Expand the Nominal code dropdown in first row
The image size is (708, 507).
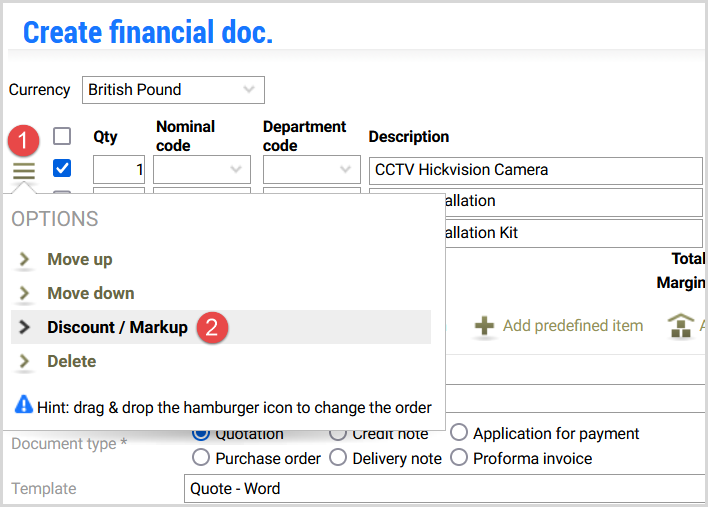click(x=201, y=170)
